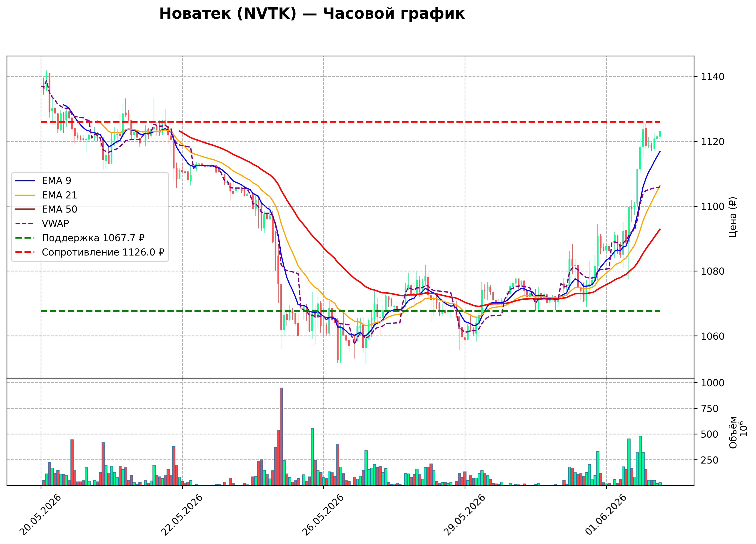Click the 250 volume axis label
Image resolution: width=756 pixels, height=544 pixels.
[710, 460]
